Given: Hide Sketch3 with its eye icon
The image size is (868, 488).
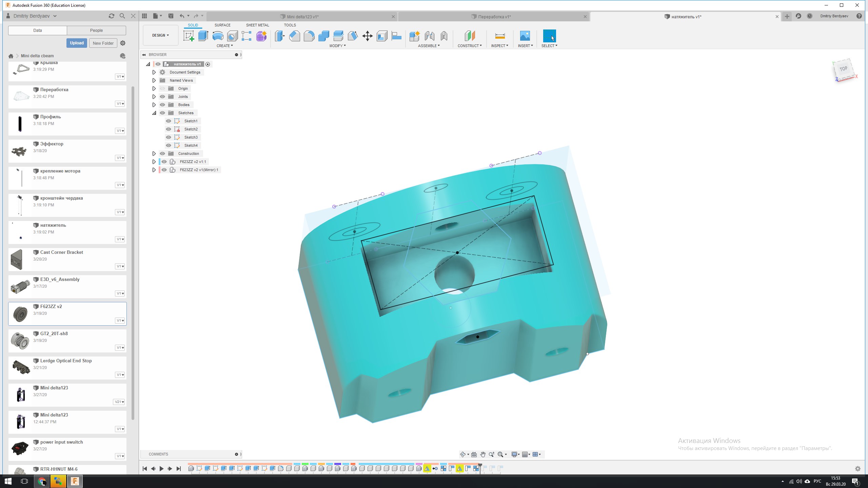Looking at the screenshot, I should click(x=169, y=137).
